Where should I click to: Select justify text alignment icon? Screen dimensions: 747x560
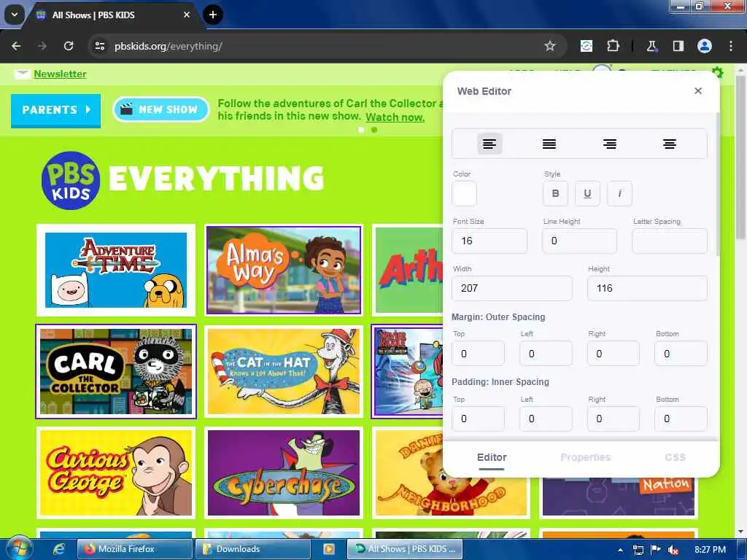click(x=549, y=144)
